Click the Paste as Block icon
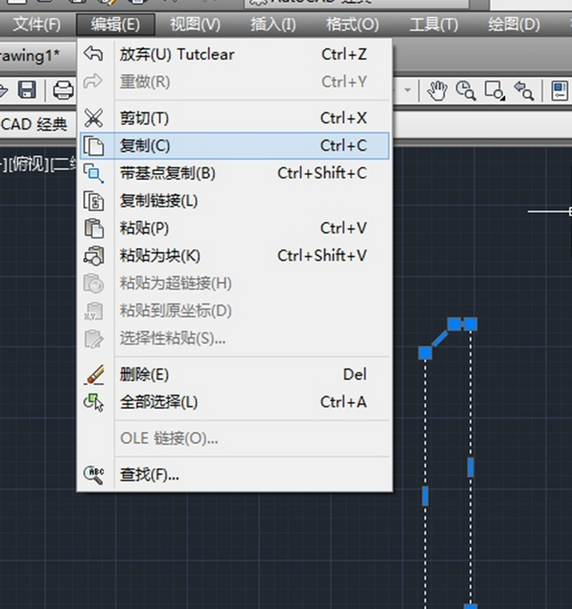This screenshot has width=572, height=609. coord(94,256)
